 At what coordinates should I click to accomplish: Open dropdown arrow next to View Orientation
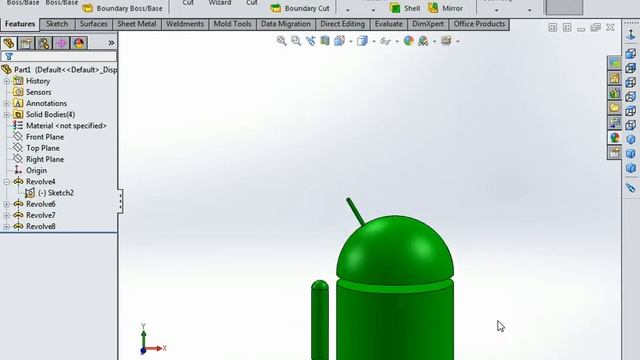click(x=351, y=42)
